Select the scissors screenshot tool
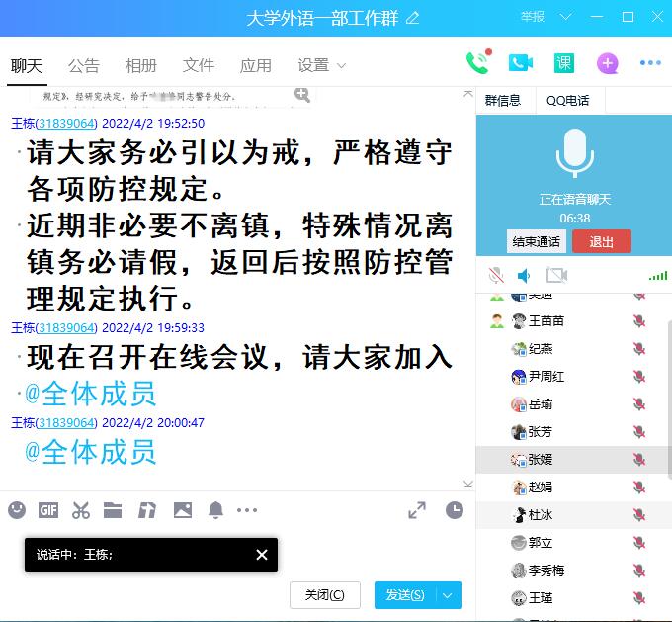The width and height of the screenshot is (672, 622). pyautogui.click(x=81, y=510)
